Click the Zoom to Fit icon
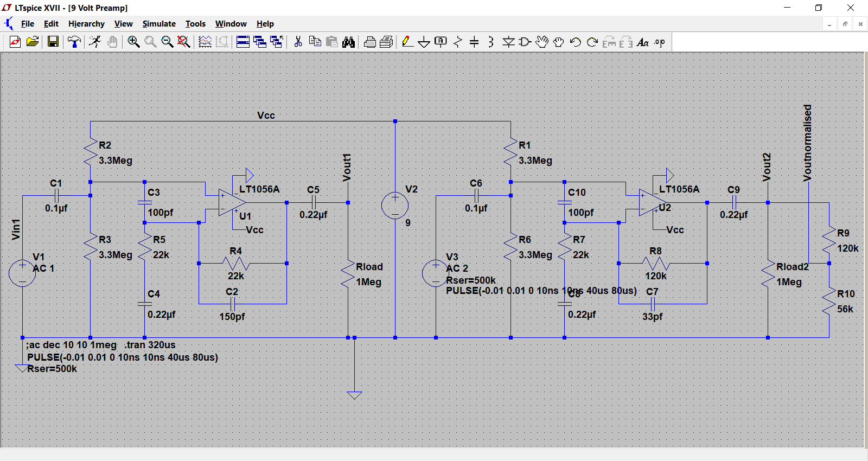868x461 pixels. click(x=184, y=42)
